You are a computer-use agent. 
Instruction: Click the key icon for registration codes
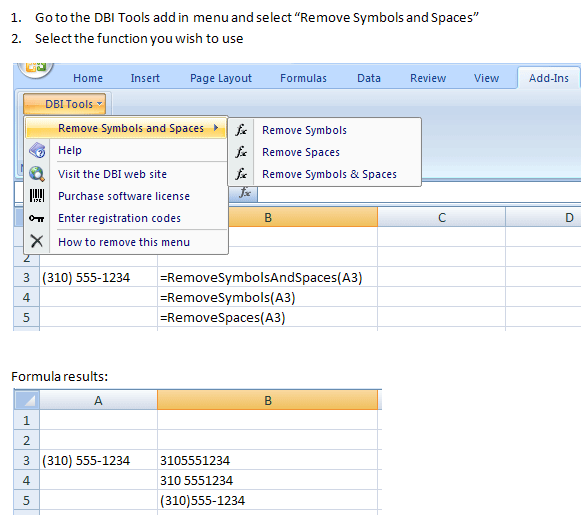(x=37, y=218)
